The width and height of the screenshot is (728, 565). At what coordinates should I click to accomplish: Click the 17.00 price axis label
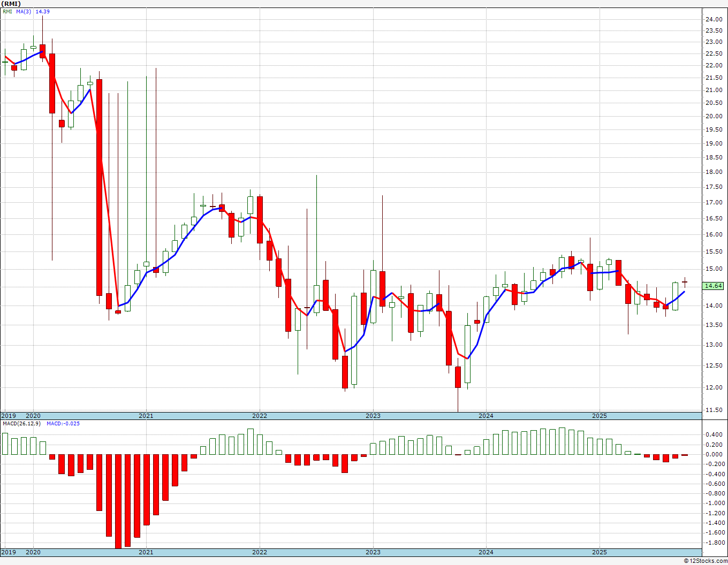coord(714,202)
